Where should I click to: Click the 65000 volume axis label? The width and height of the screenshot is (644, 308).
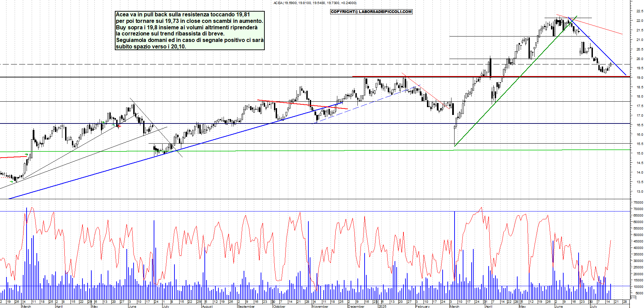tap(638, 216)
